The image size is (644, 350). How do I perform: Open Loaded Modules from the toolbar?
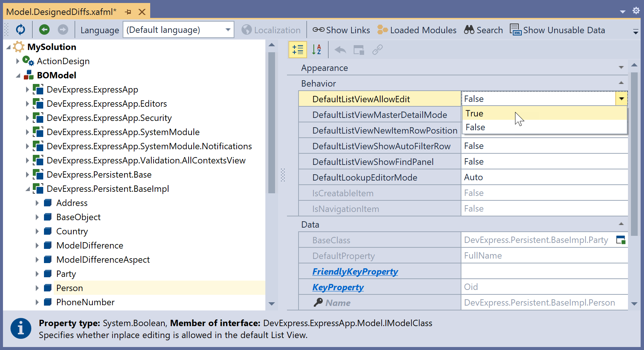[417, 30]
